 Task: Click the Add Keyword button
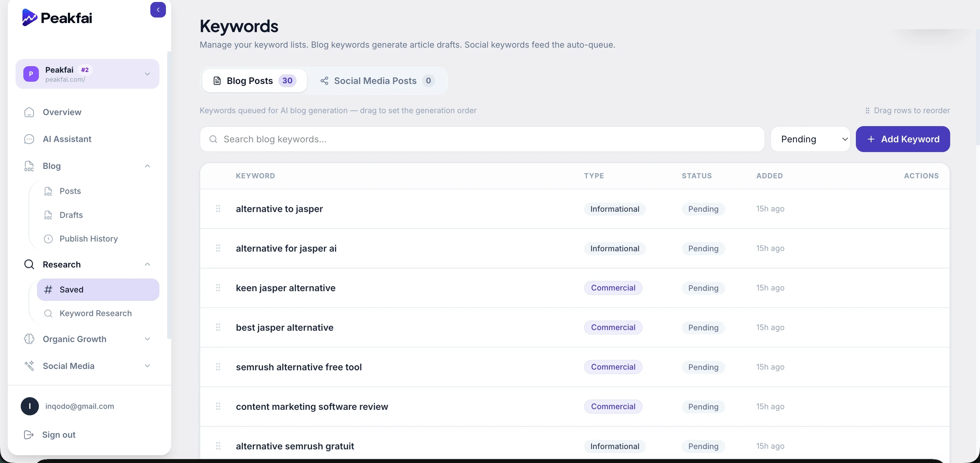point(903,139)
